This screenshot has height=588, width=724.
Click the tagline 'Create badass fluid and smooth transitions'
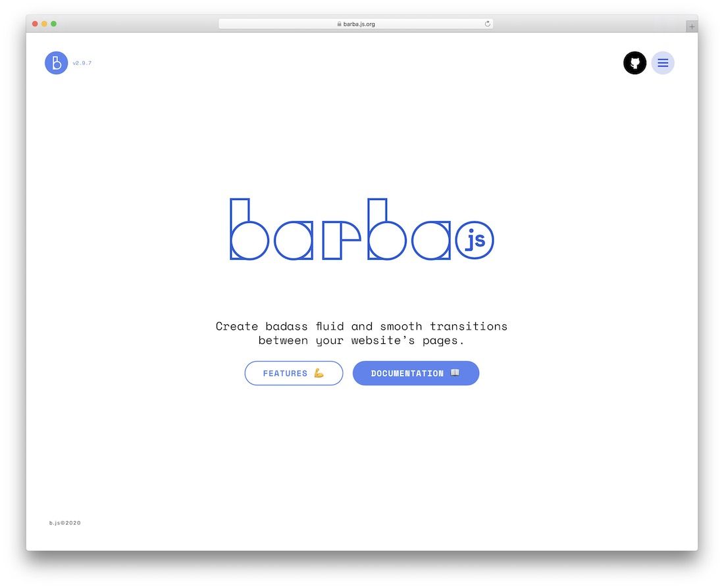(361, 326)
